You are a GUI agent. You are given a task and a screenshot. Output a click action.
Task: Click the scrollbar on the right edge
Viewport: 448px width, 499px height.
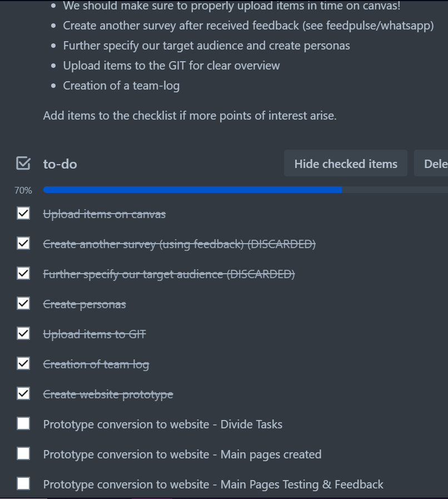pyautogui.click(x=445, y=250)
